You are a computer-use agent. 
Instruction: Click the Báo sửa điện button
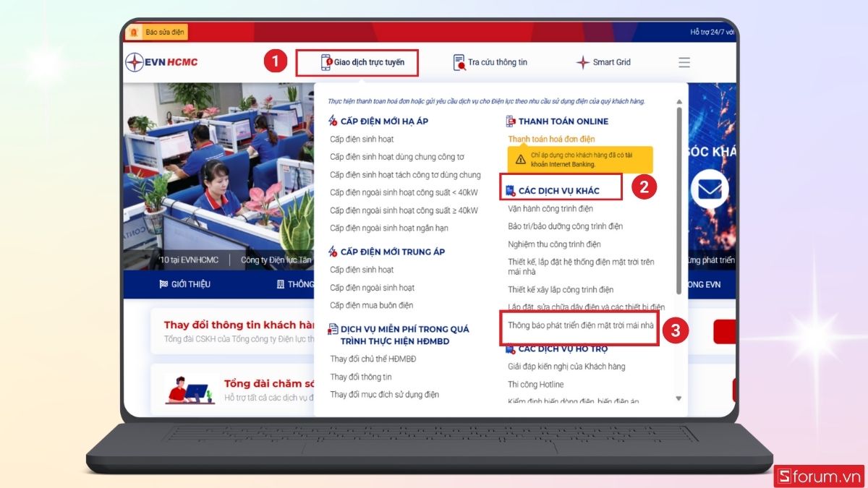click(x=157, y=32)
